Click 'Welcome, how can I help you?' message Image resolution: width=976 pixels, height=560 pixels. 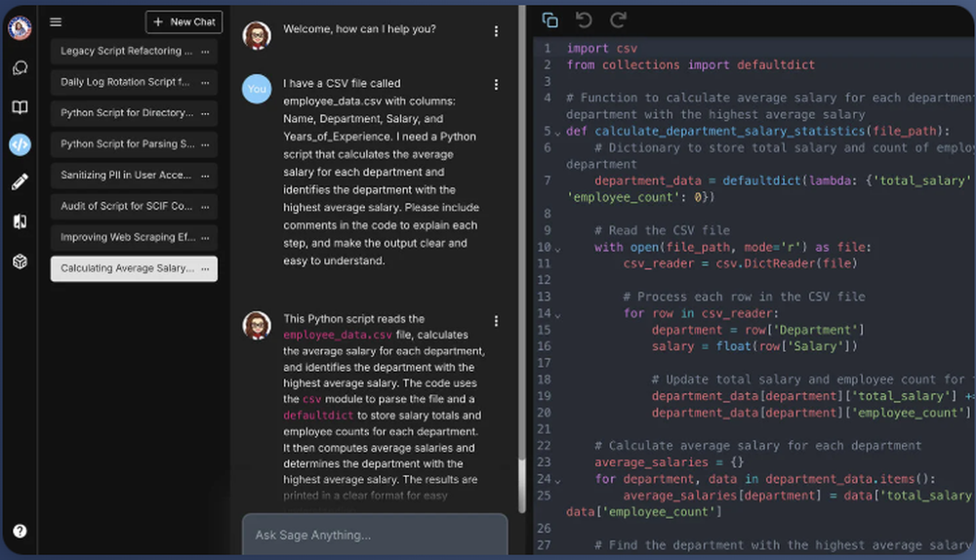[360, 29]
